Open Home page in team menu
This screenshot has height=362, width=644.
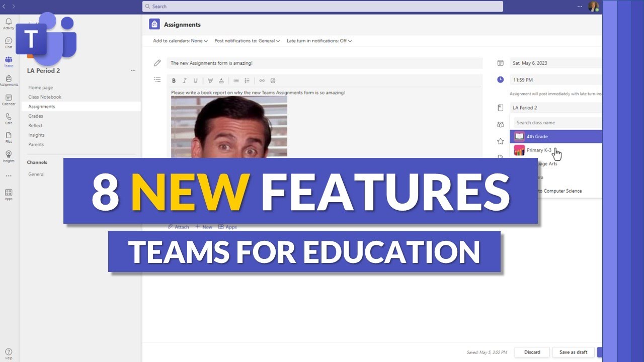(x=40, y=87)
